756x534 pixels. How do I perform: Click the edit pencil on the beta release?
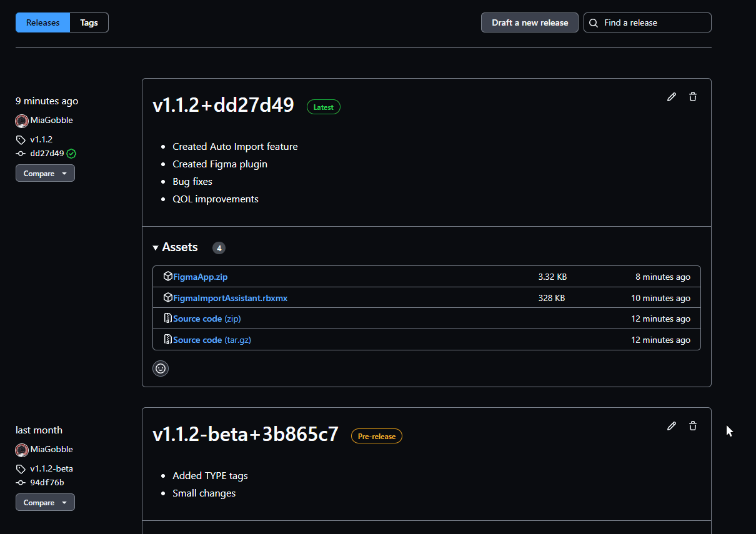672,426
